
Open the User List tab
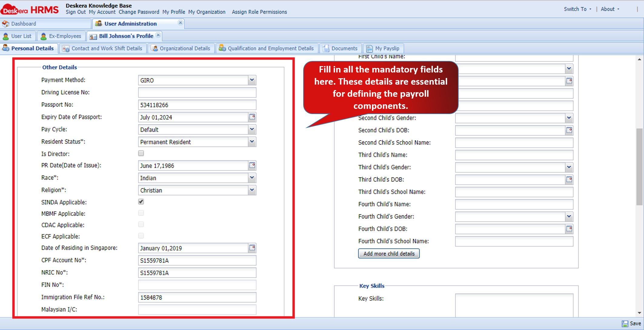[18, 36]
